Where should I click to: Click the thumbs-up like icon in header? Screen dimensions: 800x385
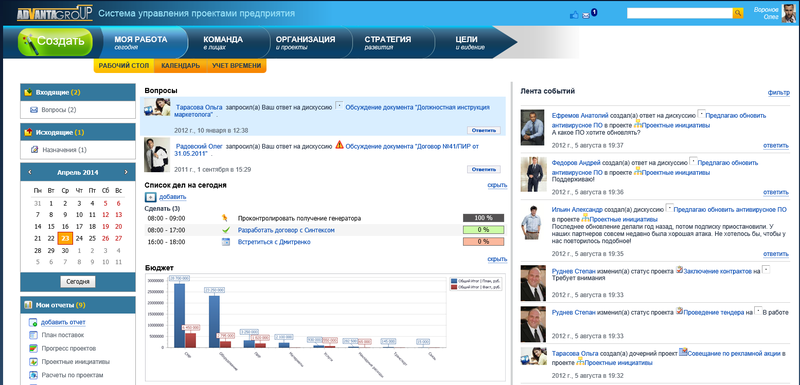(x=574, y=15)
